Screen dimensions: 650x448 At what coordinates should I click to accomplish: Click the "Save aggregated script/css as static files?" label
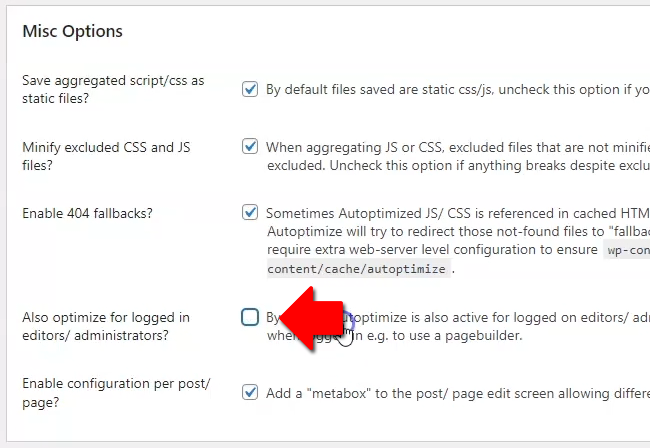click(x=113, y=89)
